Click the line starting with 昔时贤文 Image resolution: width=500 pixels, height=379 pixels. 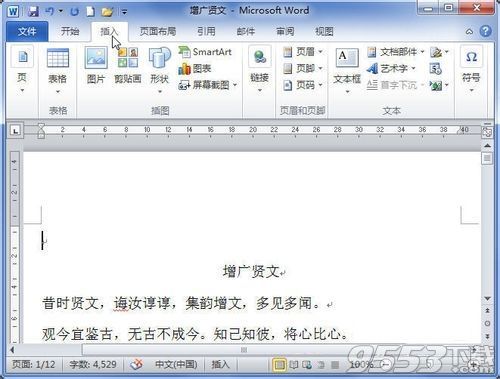(x=182, y=303)
